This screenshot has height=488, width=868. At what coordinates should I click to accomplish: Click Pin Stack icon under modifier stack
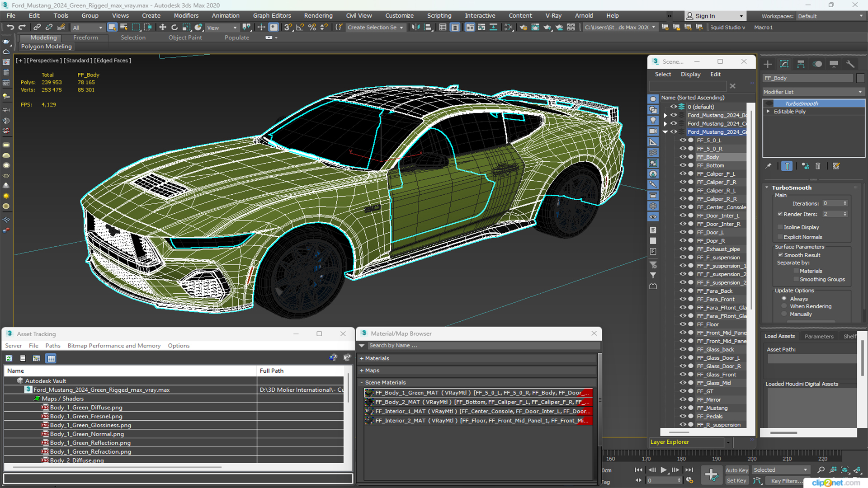[x=769, y=166]
